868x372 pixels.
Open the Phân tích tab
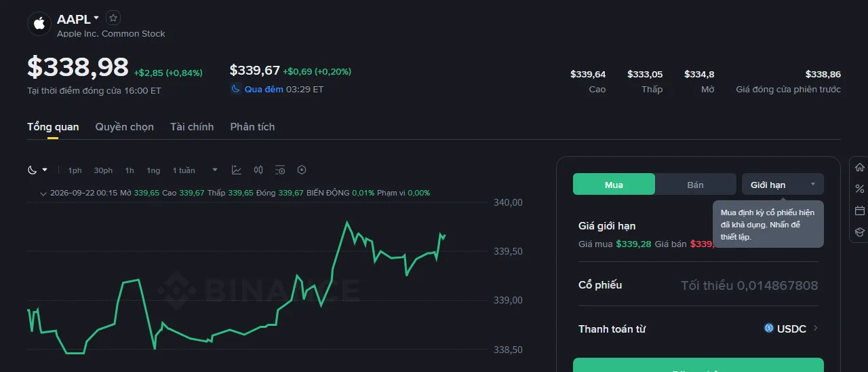pyautogui.click(x=252, y=127)
